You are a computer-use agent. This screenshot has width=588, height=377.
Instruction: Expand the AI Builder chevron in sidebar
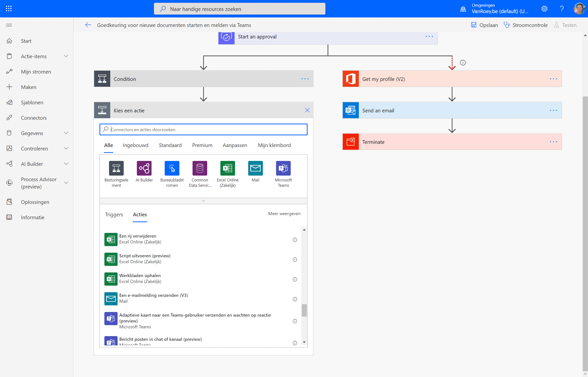66,164
